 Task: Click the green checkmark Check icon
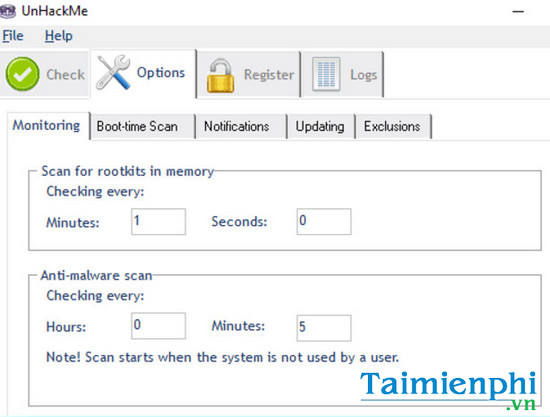(22, 74)
